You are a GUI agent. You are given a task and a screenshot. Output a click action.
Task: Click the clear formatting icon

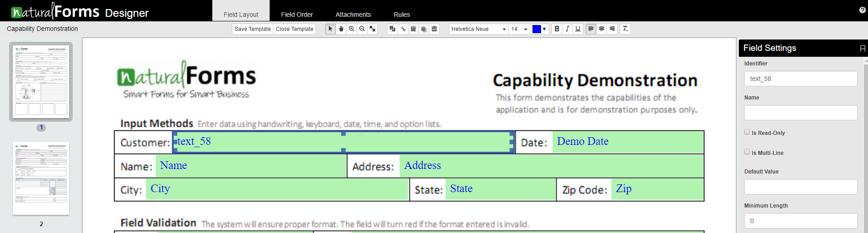pyautogui.click(x=625, y=29)
